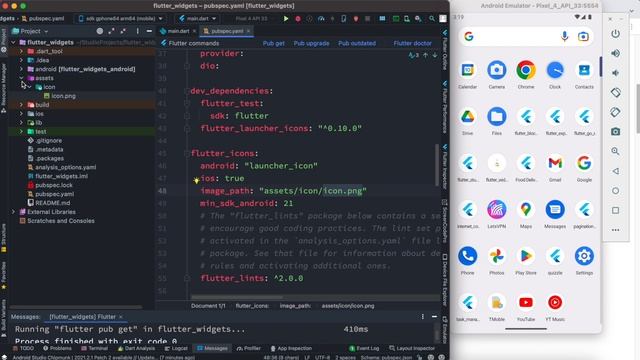Screen dimensions: 640x360
Task: Open the search magnifier in the toolbar
Action: click(x=432, y=19)
